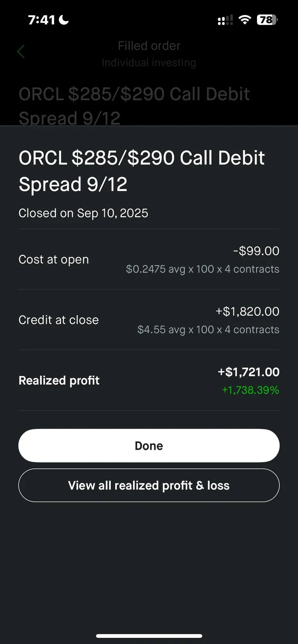Tap the back chevron arrow

pyautogui.click(x=21, y=52)
